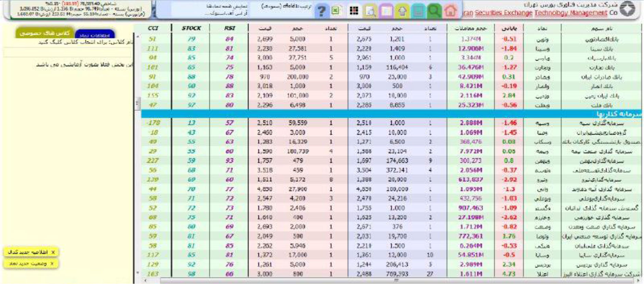This screenshot has height=284, width=644.
Task: Switch to the blue symbol information tab
Action: (x=94, y=34)
